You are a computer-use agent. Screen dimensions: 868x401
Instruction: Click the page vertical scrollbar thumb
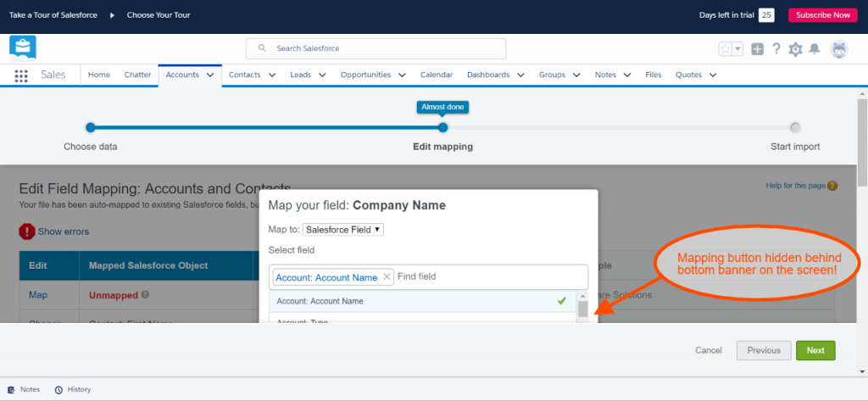(x=862, y=143)
